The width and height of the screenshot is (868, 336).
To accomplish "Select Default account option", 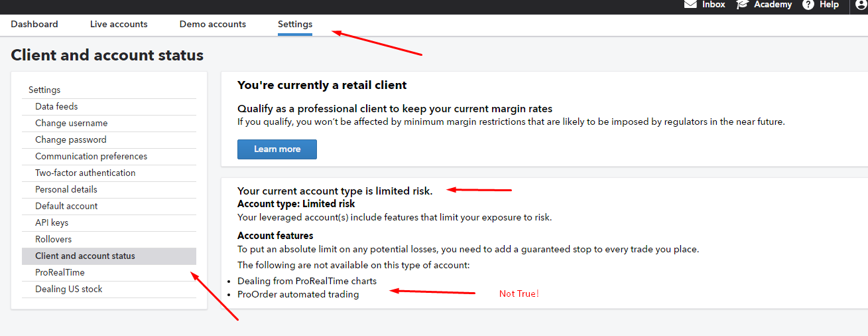I will pyautogui.click(x=66, y=206).
